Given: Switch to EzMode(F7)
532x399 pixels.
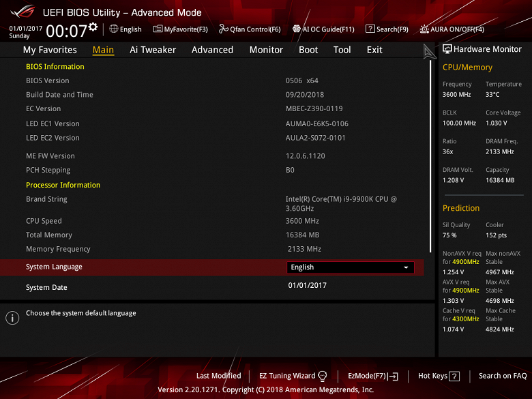Looking at the screenshot, I should click(373, 376).
